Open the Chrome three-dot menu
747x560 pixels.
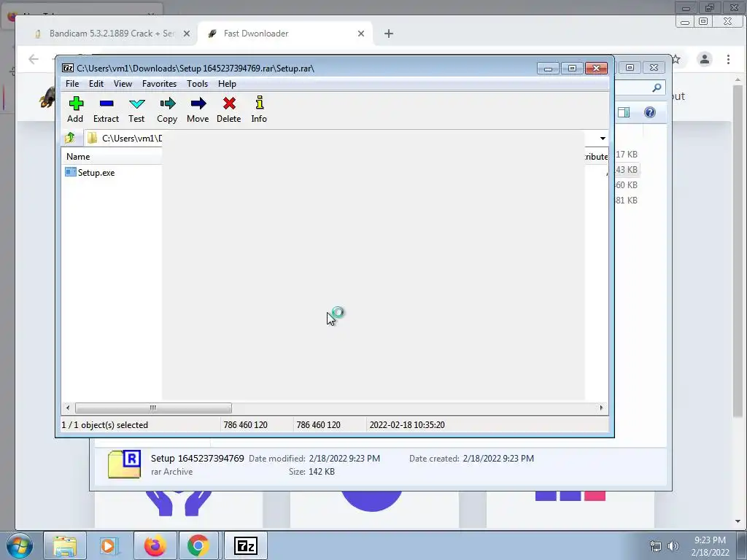(x=729, y=60)
